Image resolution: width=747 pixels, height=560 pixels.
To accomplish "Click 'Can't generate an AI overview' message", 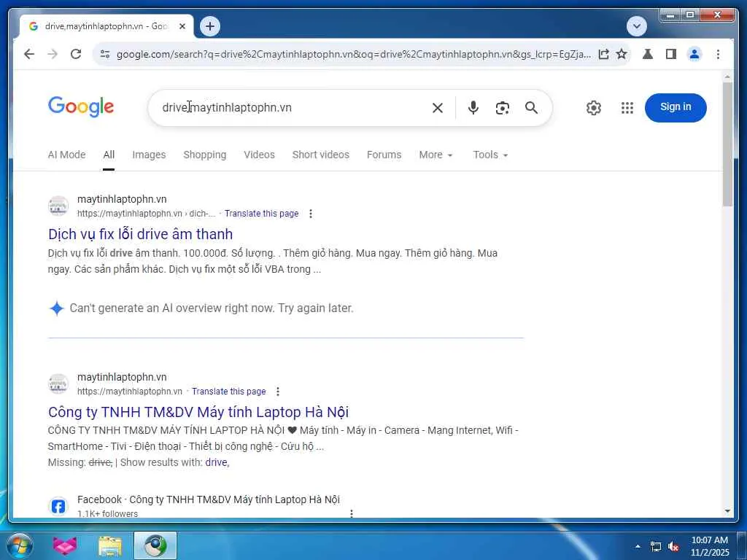I will [x=212, y=308].
